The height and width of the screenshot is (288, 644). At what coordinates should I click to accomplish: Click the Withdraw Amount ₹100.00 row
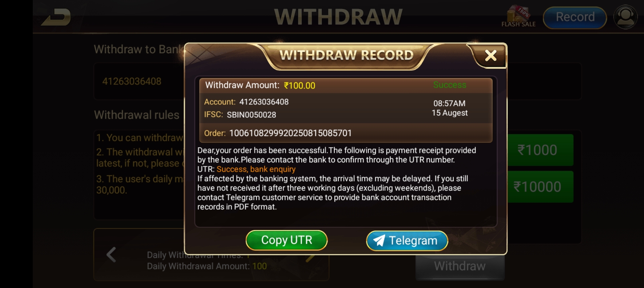(x=346, y=85)
